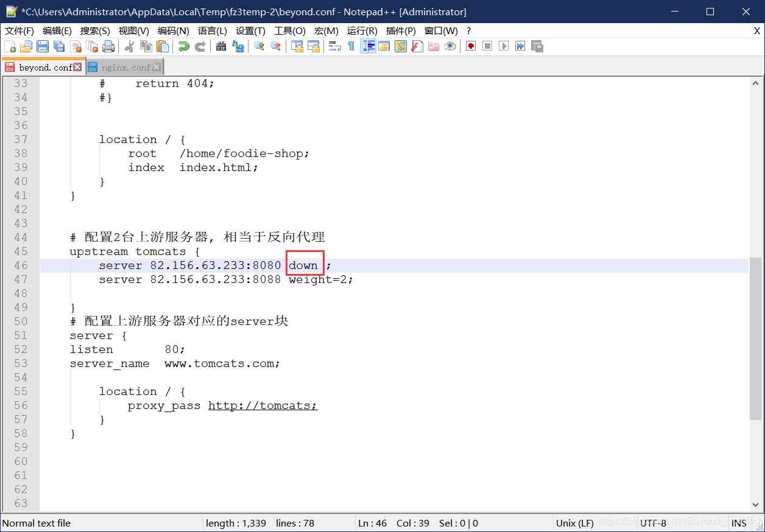The image size is (765, 532).
Task: Open the 编辑(E) edit menu
Action: [57, 30]
